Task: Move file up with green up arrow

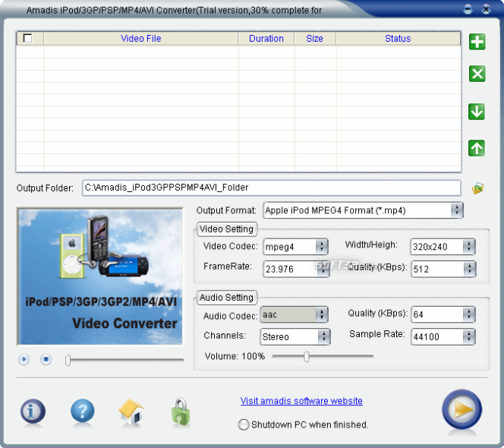Action: [x=477, y=148]
